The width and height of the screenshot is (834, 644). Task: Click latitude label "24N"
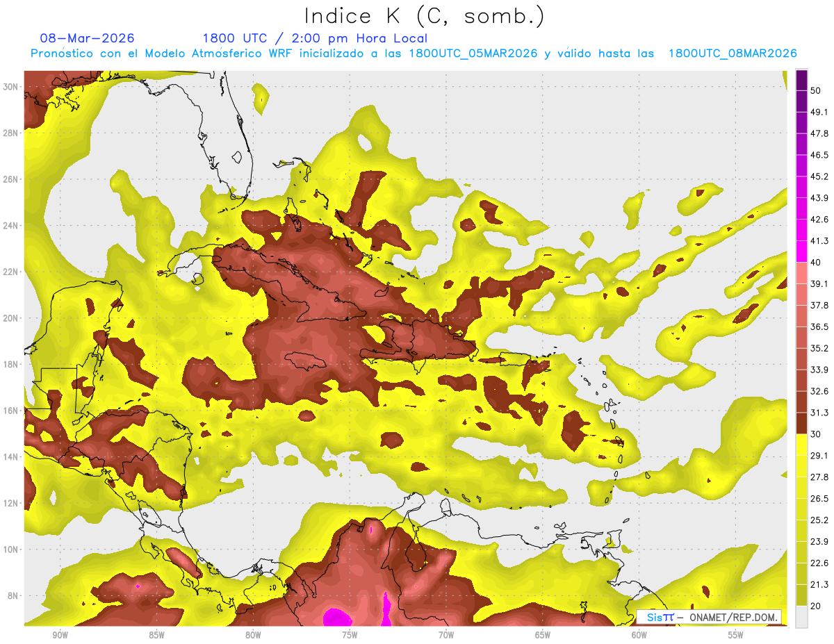(x=10, y=226)
